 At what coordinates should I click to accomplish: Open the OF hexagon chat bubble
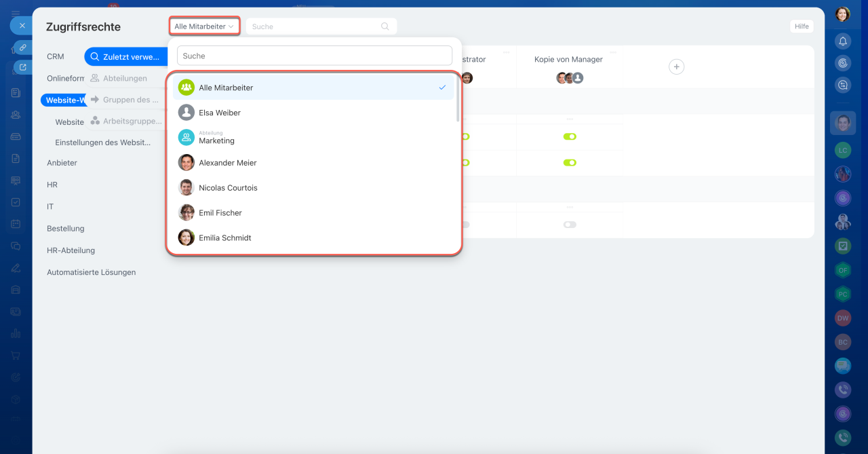pos(843,270)
